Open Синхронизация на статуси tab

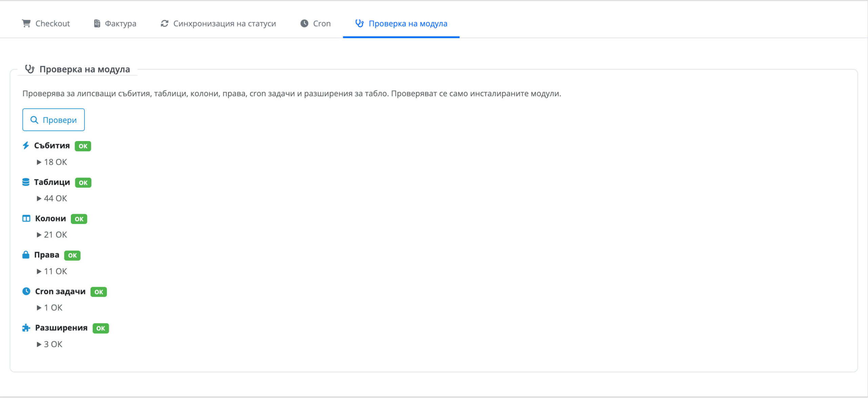(x=218, y=23)
